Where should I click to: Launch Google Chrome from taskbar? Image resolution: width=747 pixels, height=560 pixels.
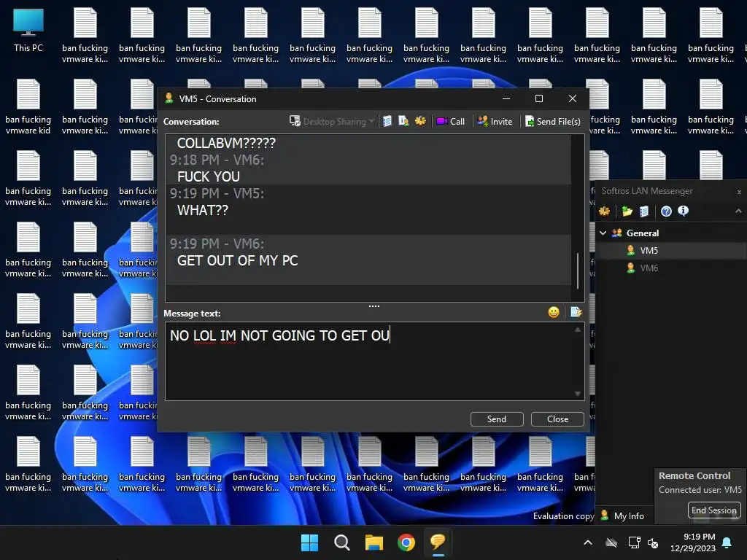pos(406,542)
